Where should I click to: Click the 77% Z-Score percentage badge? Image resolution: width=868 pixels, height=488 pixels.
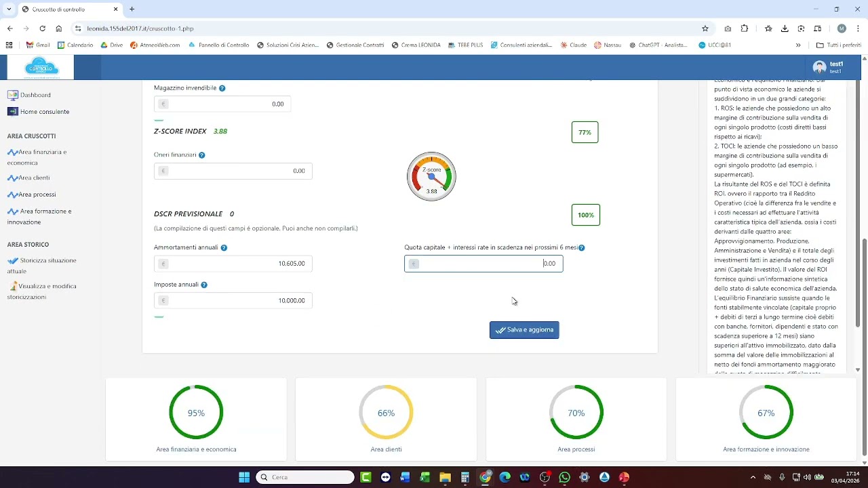pyautogui.click(x=585, y=133)
